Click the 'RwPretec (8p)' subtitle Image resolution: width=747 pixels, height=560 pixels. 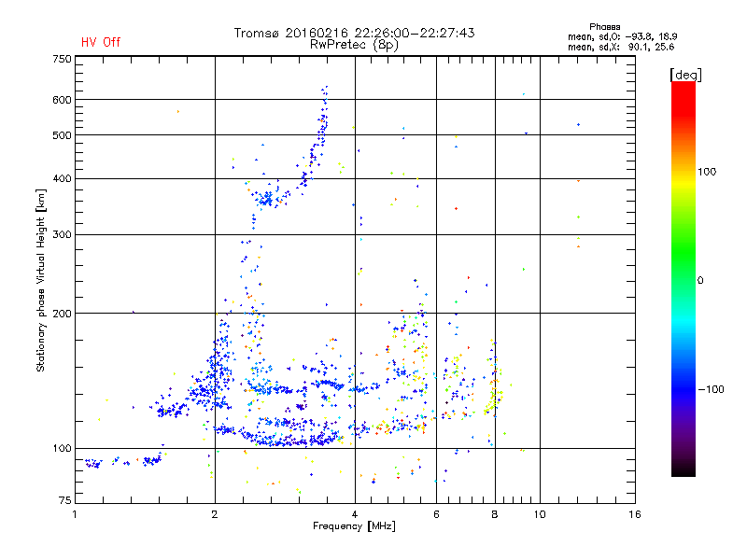tap(354, 45)
